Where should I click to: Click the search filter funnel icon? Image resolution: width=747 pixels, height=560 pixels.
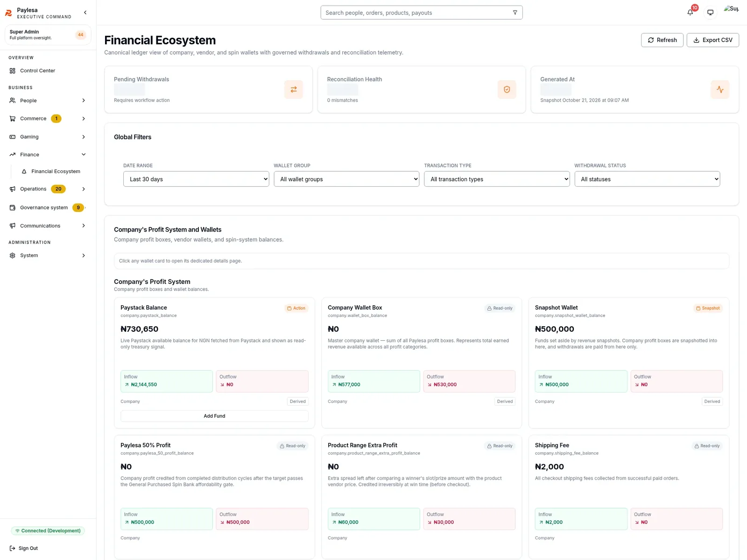point(515,13)
